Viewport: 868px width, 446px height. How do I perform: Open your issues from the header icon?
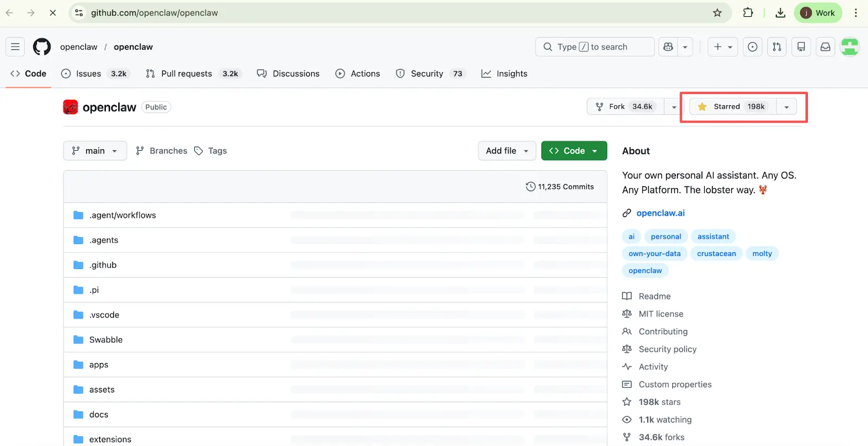click(x=752, y=47)
